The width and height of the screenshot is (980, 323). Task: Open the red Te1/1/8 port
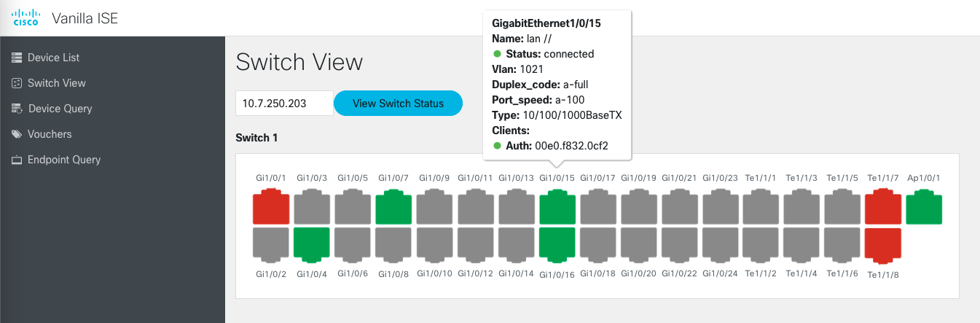point(883,245)
